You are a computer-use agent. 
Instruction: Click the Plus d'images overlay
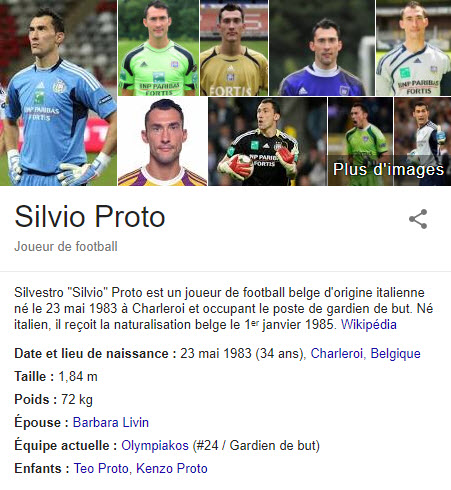pos(388,169)
